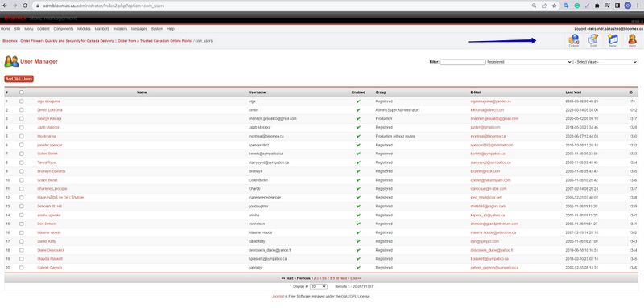Image resolution: width=644 pixels, height=308 pixels.
Task: Open the Grammarly extension icon
Action: pos(576,6)
